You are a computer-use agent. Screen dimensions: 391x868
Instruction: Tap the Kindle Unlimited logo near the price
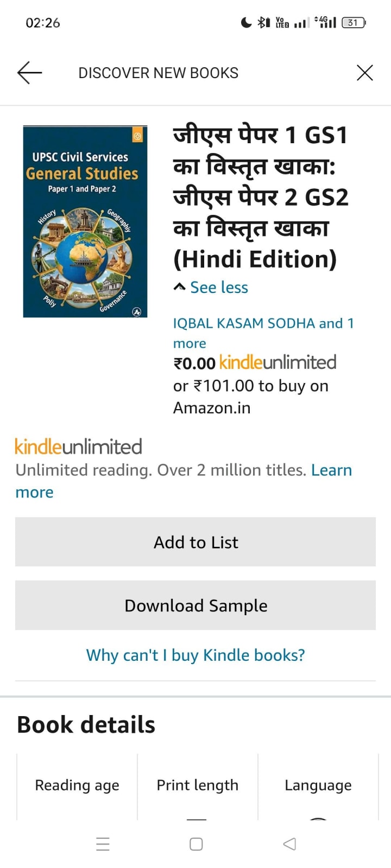click(277, 362)
